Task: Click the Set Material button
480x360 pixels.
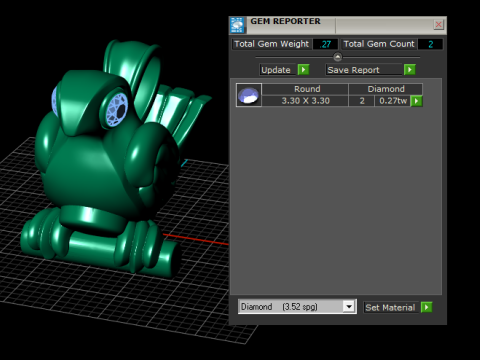Action: pyautogui.click(x=391, y=307)
